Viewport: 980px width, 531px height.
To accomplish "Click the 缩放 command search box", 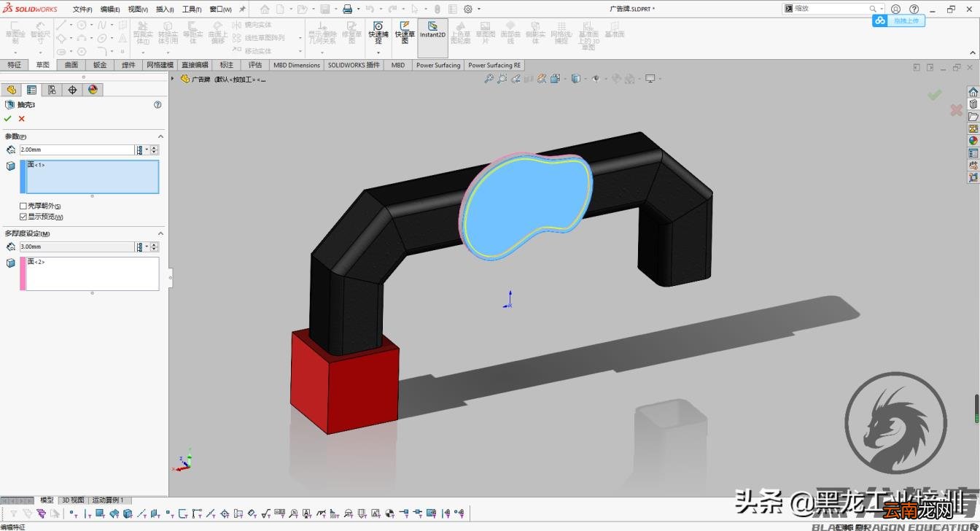I will point(833,9).
